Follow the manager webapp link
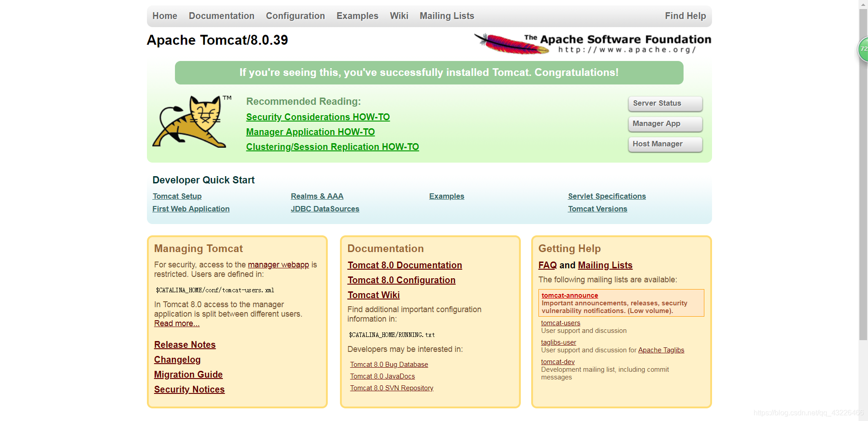The image size is (868, 421). tap(278, 265)
